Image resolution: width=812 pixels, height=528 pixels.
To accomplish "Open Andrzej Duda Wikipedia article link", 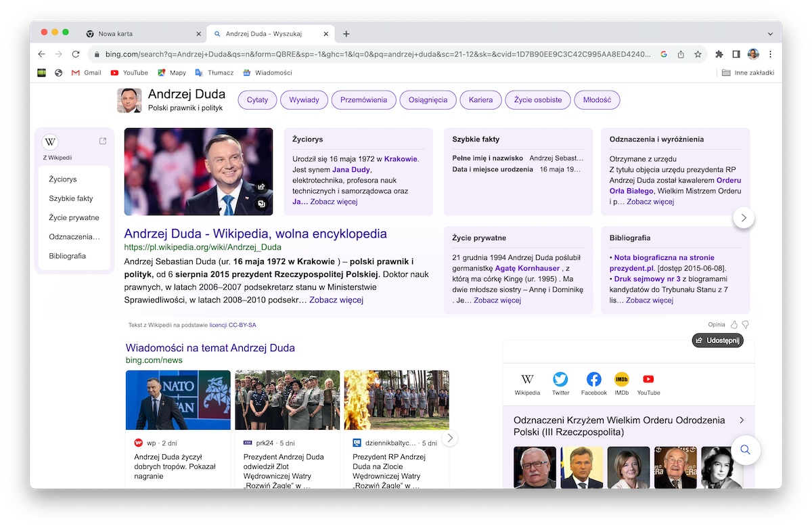I will click(255, 234).
